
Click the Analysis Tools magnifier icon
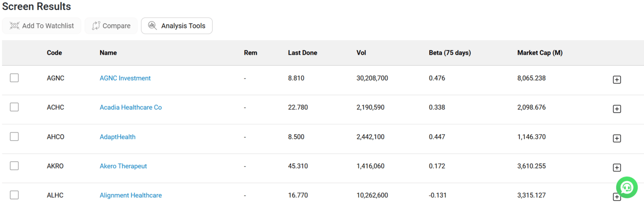click(153, 26)
